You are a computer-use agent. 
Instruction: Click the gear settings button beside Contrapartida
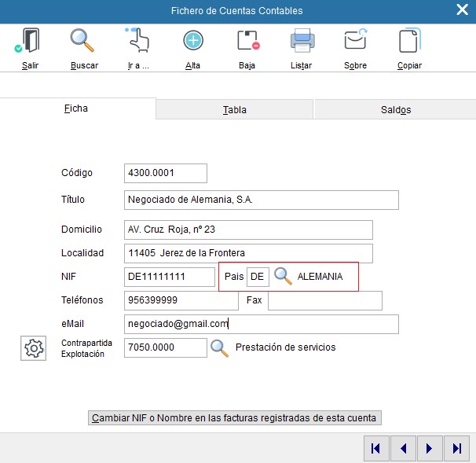tap(34, 348)
